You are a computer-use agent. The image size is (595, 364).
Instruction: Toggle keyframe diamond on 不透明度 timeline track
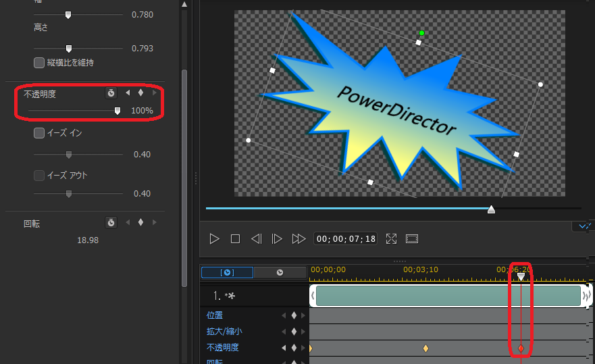point(294,348)
